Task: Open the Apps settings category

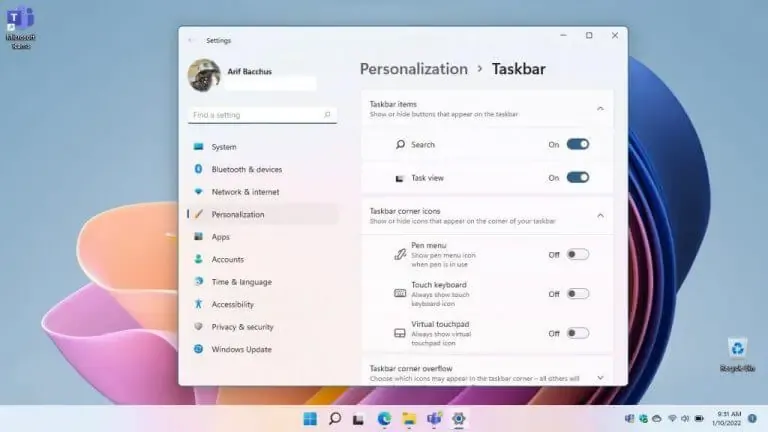Action: (x=263, y=237)
